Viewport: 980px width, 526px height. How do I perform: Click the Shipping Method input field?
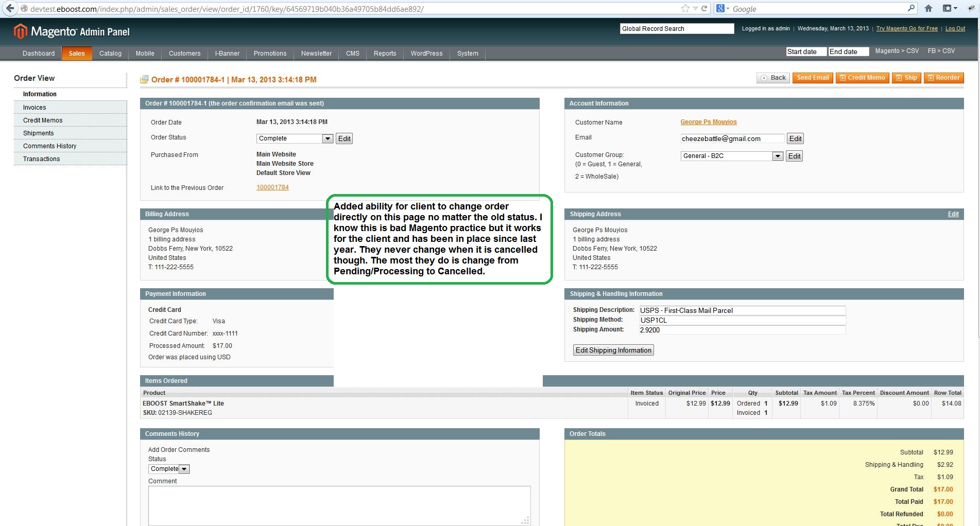(742, 320)
